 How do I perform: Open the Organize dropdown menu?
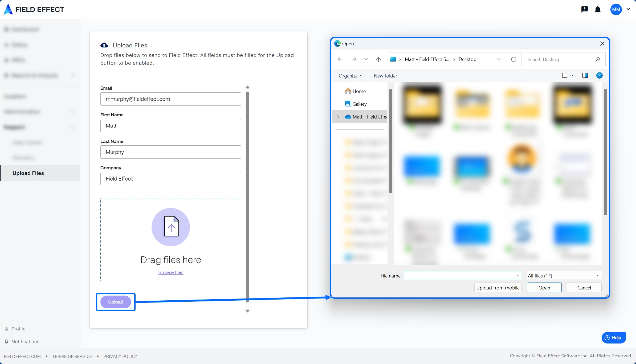(x=350, y=76)
